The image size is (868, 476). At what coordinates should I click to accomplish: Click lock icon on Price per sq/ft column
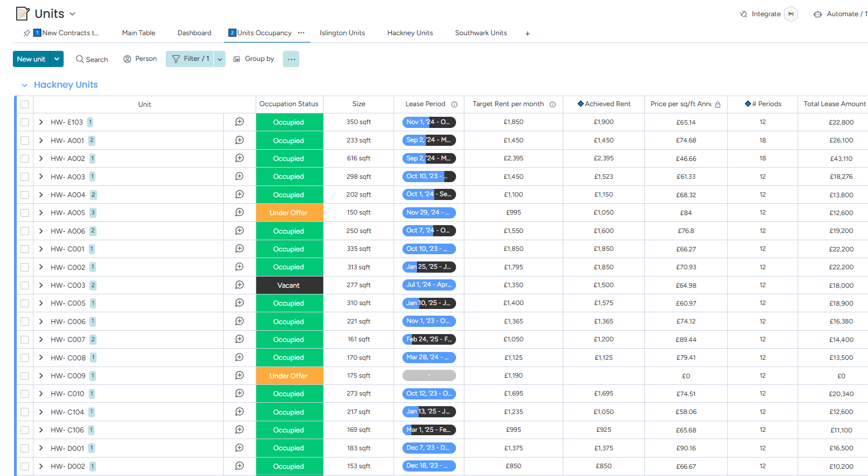pos(718,104)
